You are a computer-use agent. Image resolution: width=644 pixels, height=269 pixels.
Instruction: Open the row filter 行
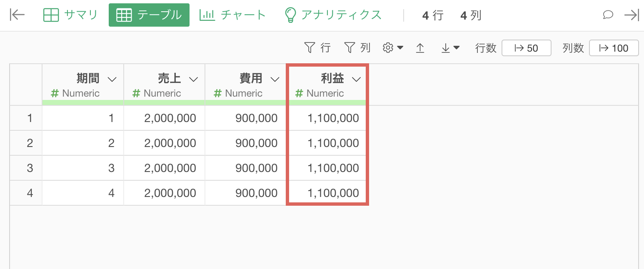pos(317,48)
